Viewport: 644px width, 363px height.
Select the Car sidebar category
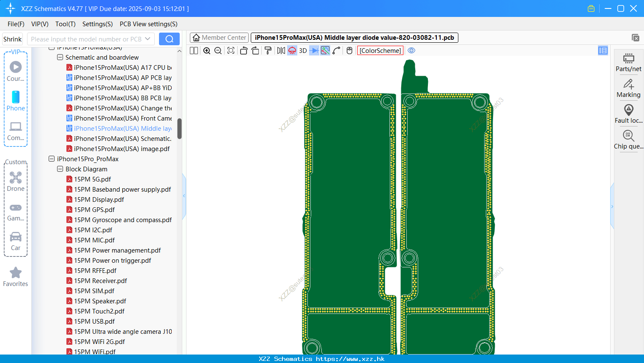(16, 241)
